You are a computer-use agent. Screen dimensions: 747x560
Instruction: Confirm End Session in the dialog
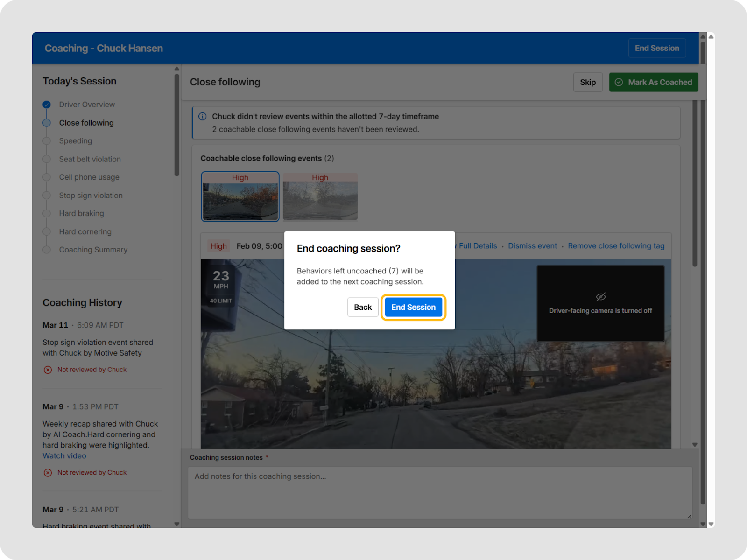click(413, 307)
